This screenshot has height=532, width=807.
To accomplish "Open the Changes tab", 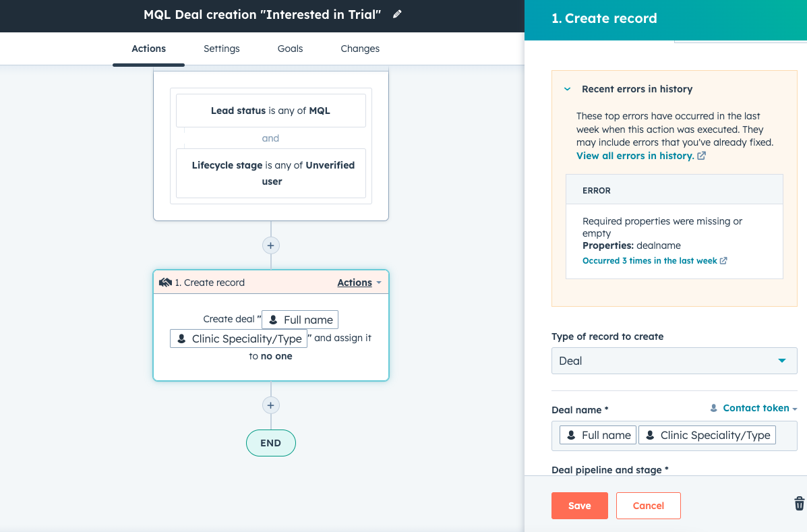I will click(360, 48).
